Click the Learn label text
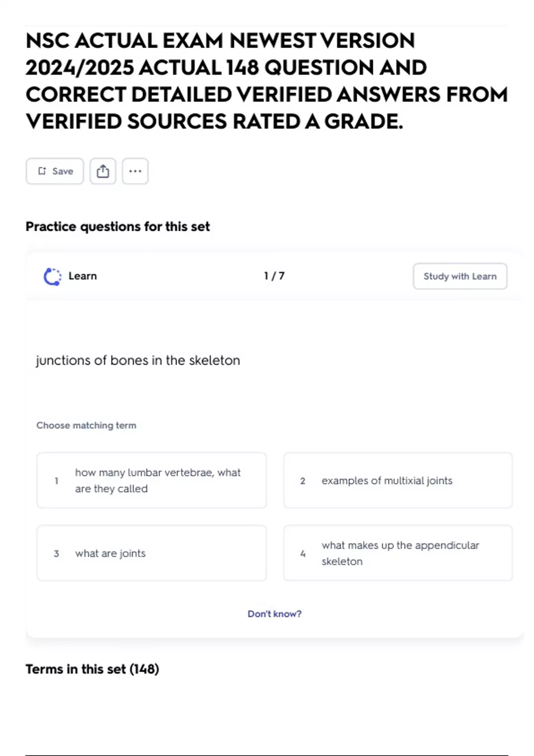Image resolution: width=534 pixels, height=756 pixels. tap(82, 276)
